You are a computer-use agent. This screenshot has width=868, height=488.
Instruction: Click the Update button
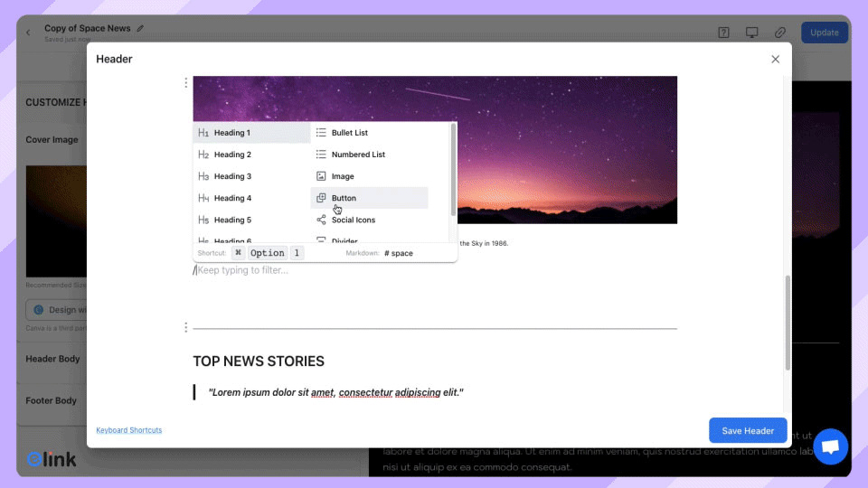pos(825,33)
